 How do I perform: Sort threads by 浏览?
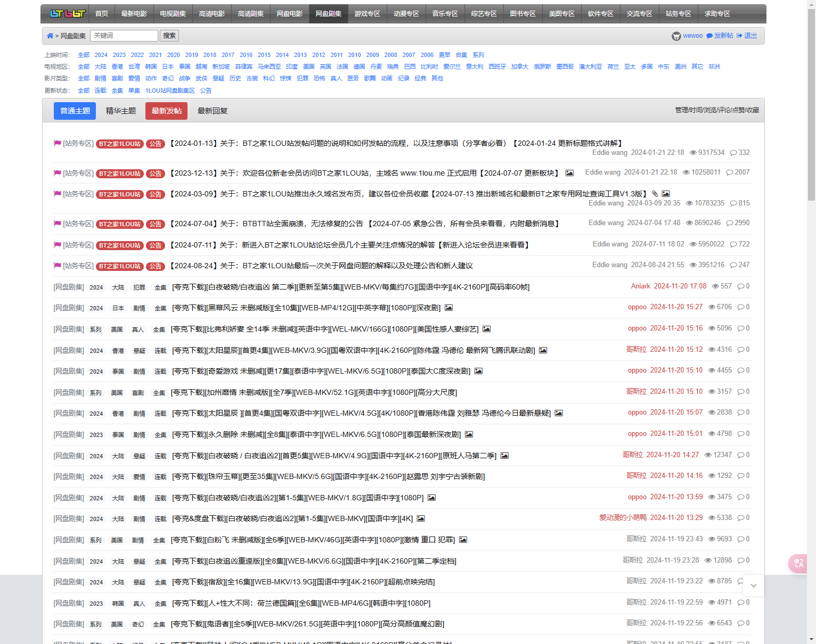pyautogui.click(x=709, y=110)
